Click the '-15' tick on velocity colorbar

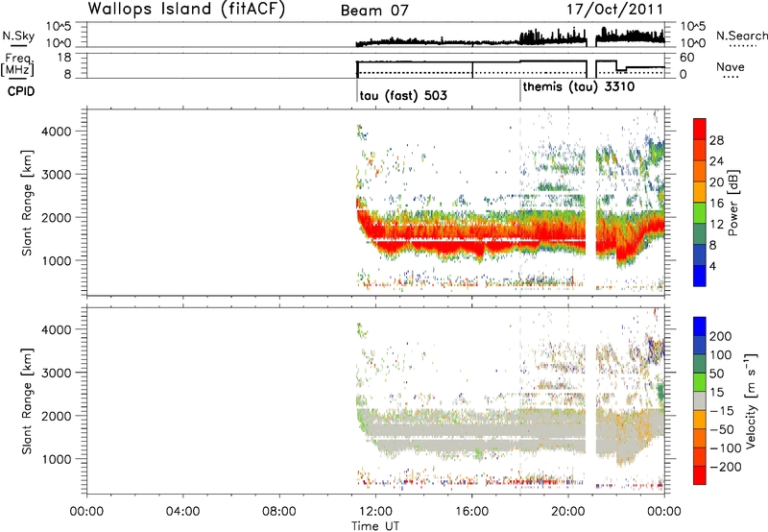pyautogui.click(x=722, y=411)
